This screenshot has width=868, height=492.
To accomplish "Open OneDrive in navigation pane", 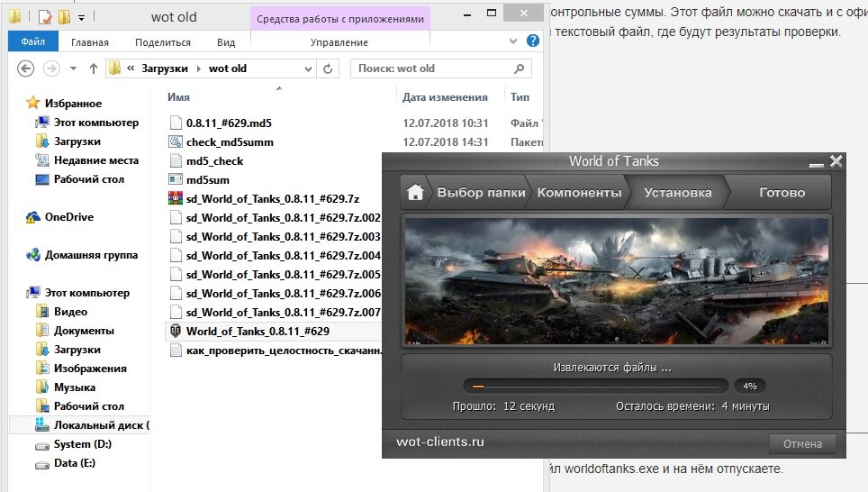I will click(x=69, y=216).
